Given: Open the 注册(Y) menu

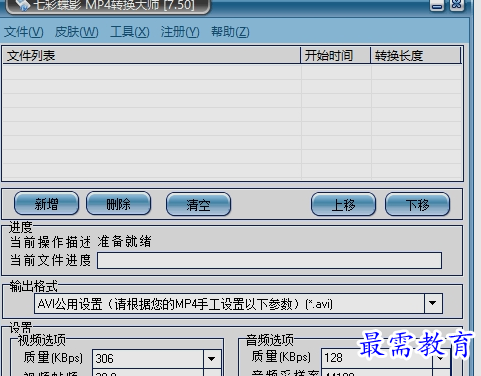Looking at the screenshot, I should (180, 32).
